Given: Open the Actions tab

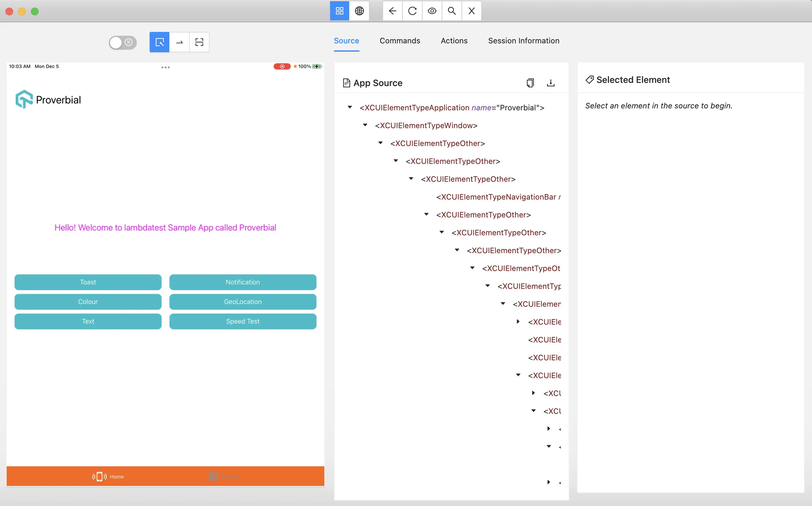Looking at the screenshot, I should (x=454, y=41).
